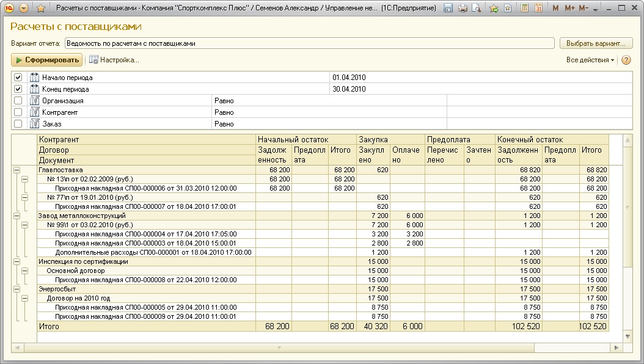Open the Calendar icon
This screenshot has width=644, height=364.
538,8
